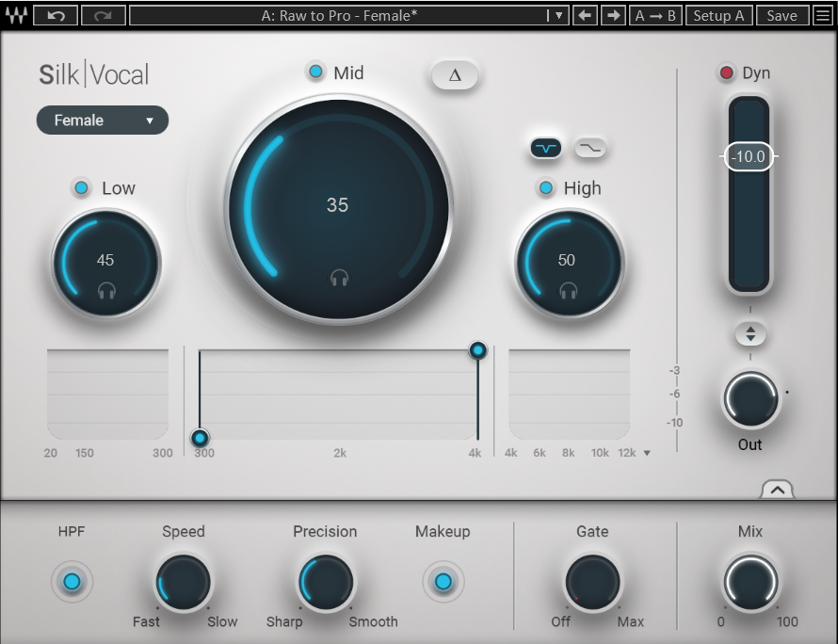Toggle the HPF switch
The height and width of the screenshot is (644, 838).
point(72,582)
